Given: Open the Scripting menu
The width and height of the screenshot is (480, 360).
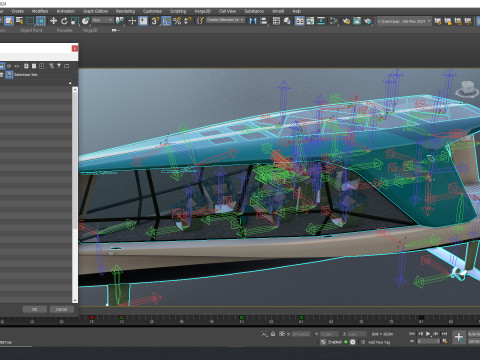Looking at the screenshot, I should coord(178,11).
